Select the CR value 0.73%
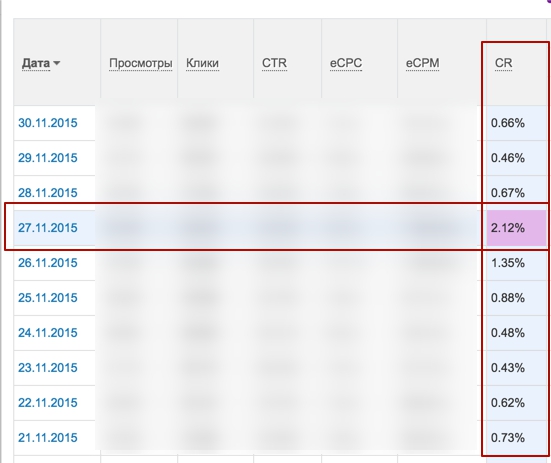This screenshot has height=463, width=551. pos(508,438)
